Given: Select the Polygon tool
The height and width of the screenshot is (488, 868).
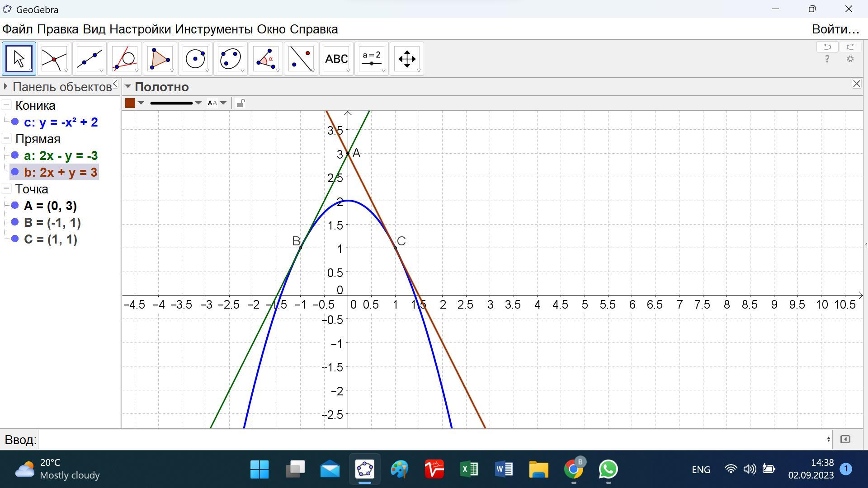Looking at the screenshot, I should point(160,59).
